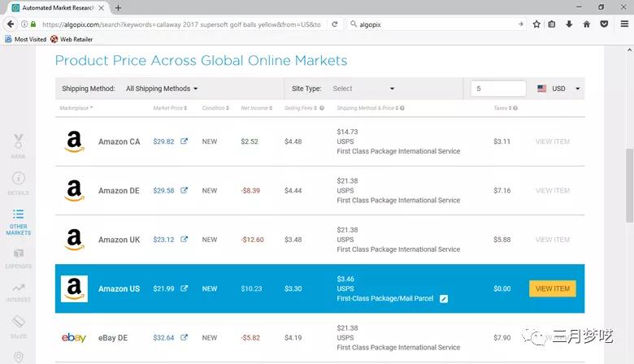Click Firefox home icon in toolbar
This screenshot has height=364, width=634.
586,24
